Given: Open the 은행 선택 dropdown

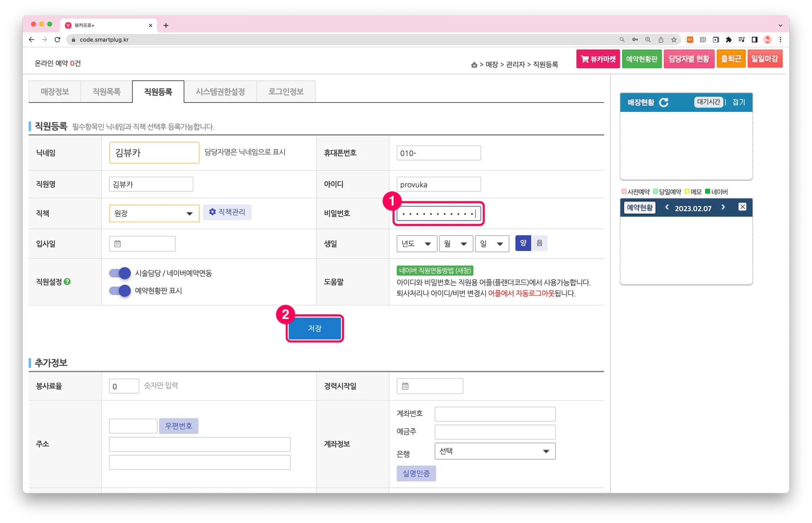Looking at the screenshot, I should point(494,451).
